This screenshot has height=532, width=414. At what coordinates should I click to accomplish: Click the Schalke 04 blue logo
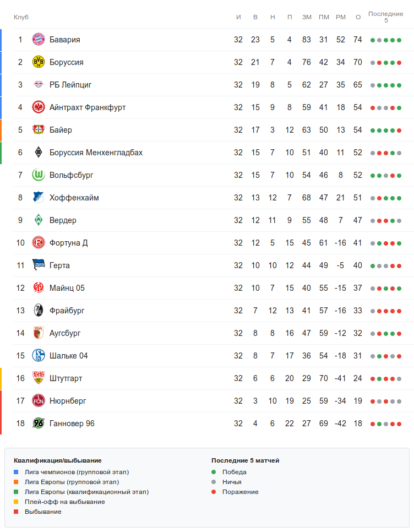(x=39, y=356)
